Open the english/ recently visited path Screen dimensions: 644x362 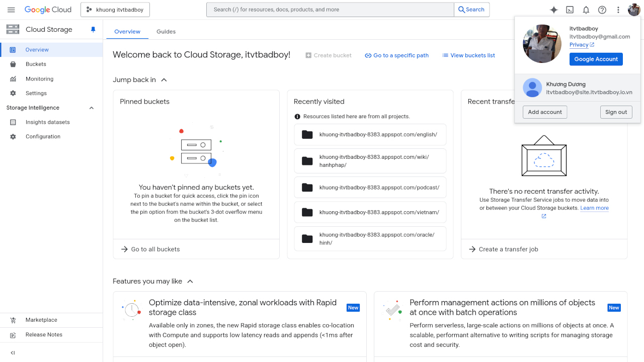pyautogui.click(x=370, y=135)
